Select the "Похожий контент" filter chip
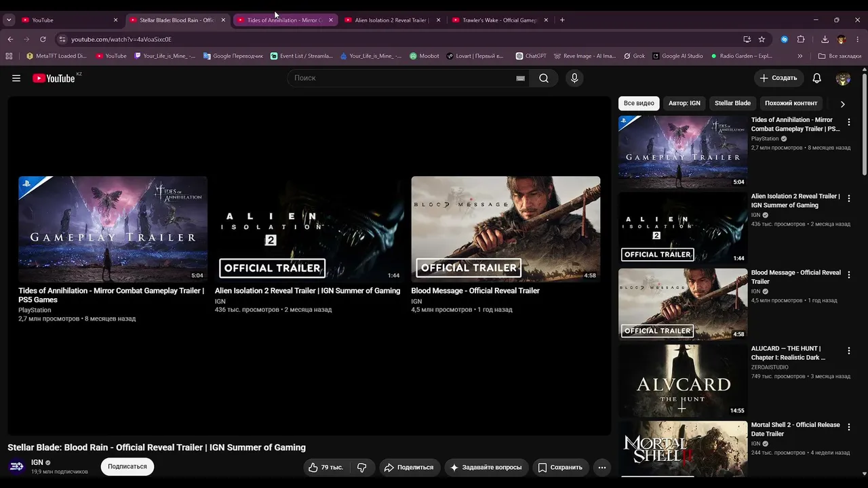This screenshot has height=488, width=868. pos(791,104)
